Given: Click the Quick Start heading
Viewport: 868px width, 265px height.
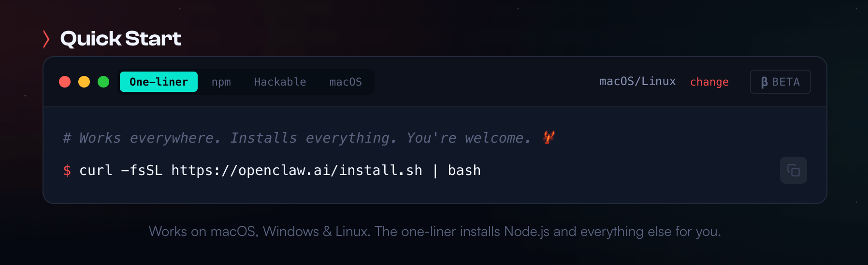Looking at the screenshot, I should pos(121,39).
